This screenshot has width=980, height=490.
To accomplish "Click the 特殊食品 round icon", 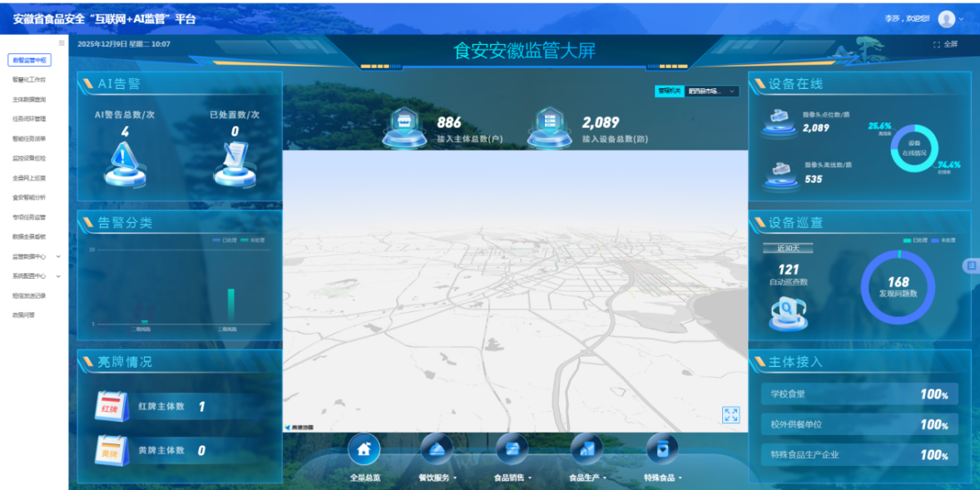I will click(662, 449).
